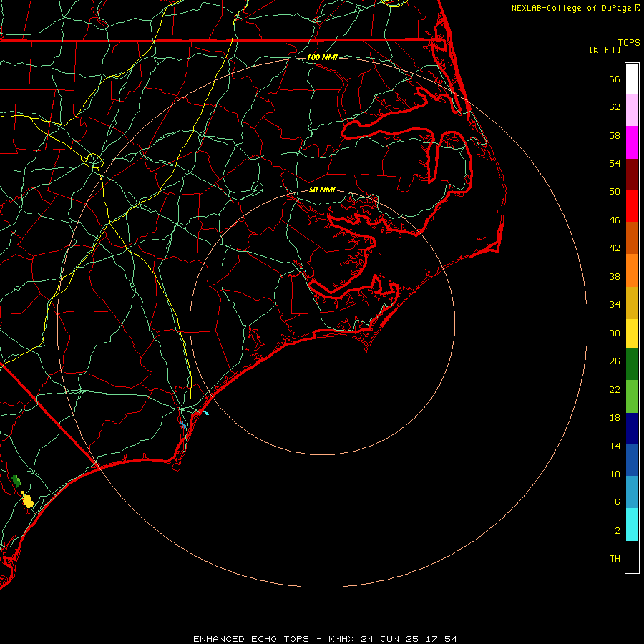Click the '50 NMI' range ring label
The width and height of the screenshot is (644, 644).
(x=322, y=190)
